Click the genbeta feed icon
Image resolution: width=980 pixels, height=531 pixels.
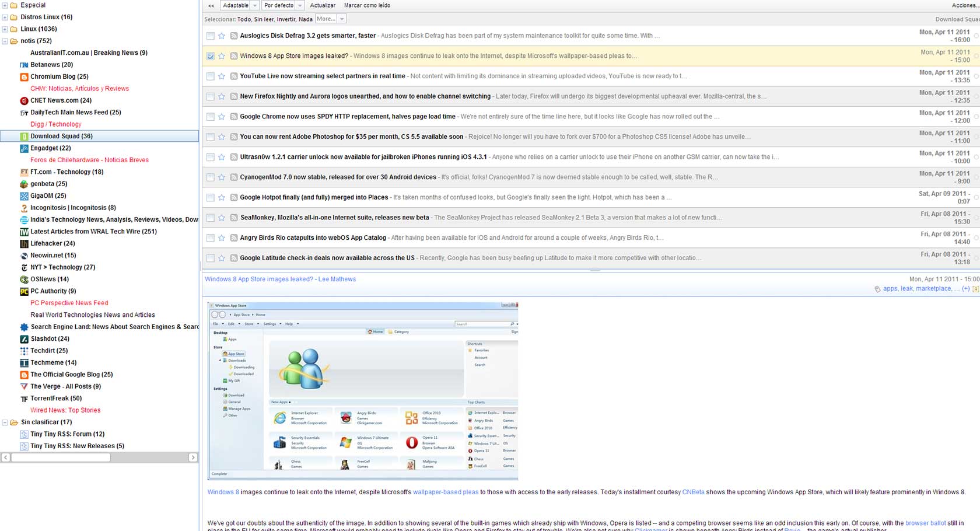(x=24, y=184)
